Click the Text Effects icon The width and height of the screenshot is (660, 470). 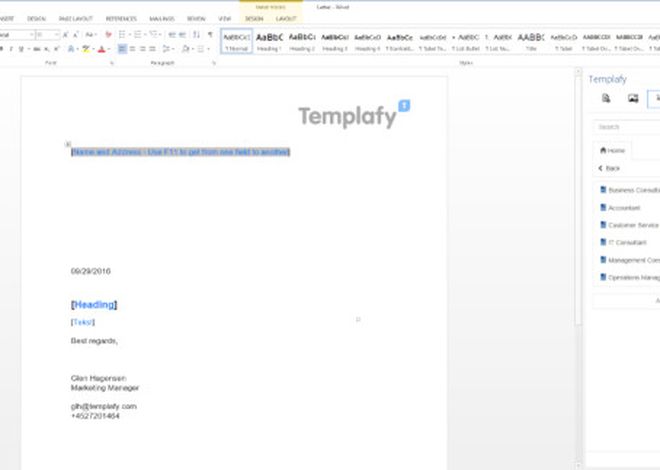(x=71, y=49)
